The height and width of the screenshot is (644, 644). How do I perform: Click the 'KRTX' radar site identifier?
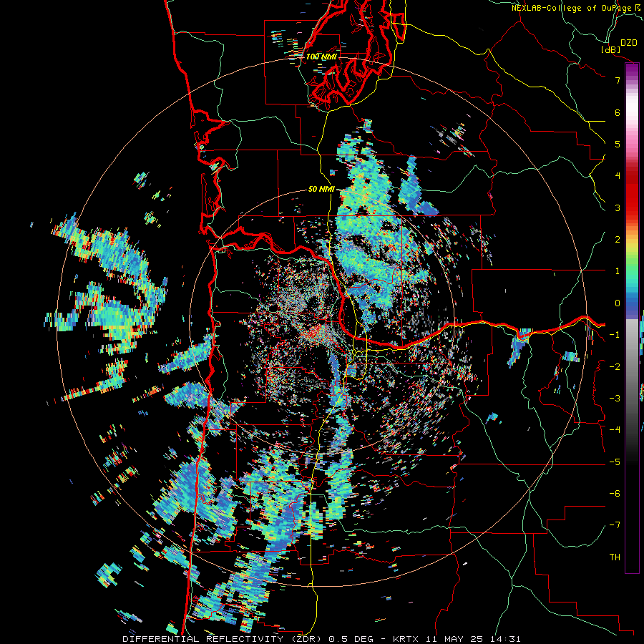click(406, 639)
